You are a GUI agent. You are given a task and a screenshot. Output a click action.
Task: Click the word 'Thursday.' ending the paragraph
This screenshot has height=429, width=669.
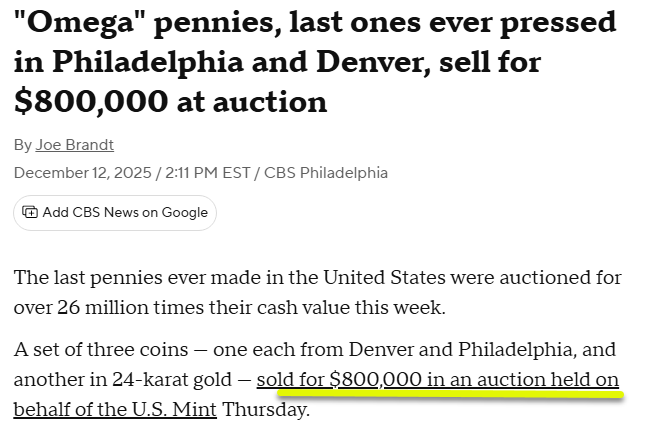(266, 409)
